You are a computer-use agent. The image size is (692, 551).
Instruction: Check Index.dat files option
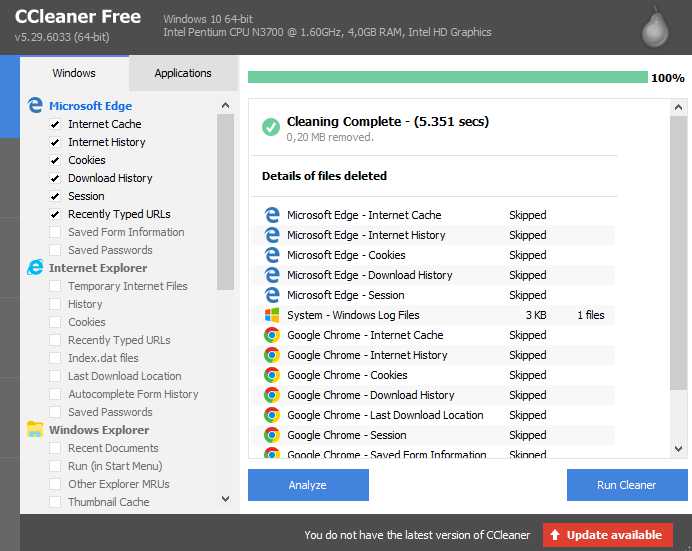click(x=55, y=358)
